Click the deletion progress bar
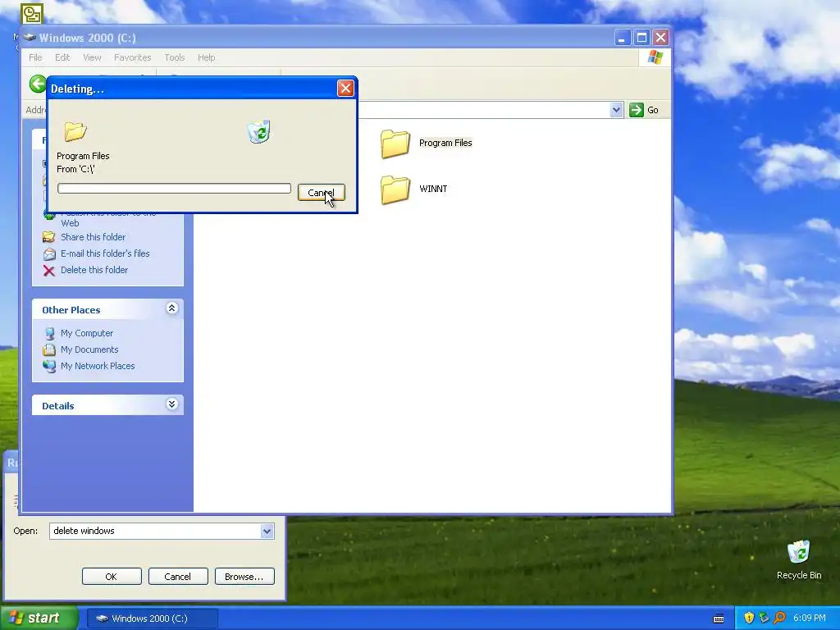 [174, 188]
